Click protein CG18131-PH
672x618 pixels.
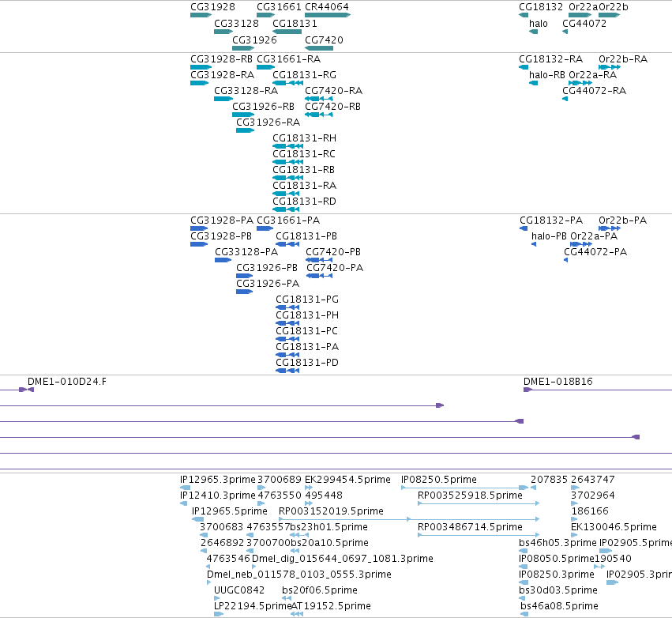coord(287,323)
